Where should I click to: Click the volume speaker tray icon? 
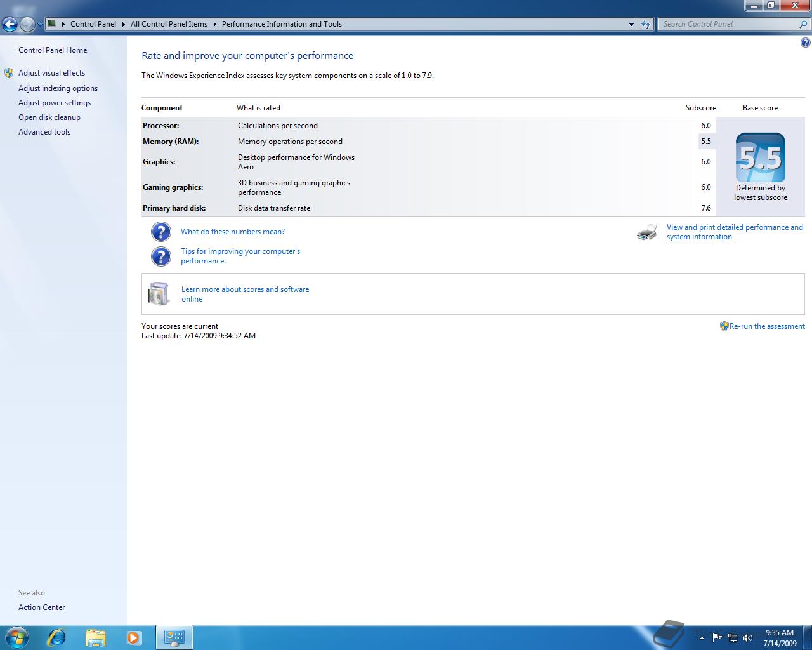tap(748, 638)
